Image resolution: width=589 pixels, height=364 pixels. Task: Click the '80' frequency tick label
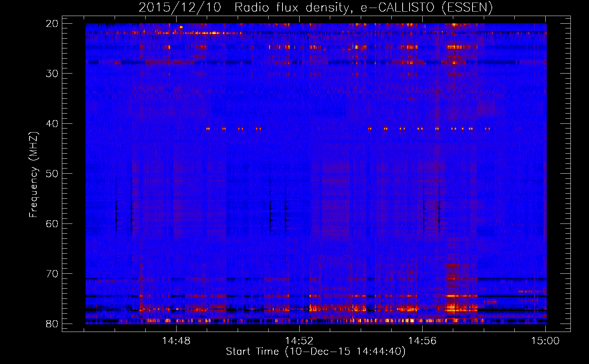coord(52,324)
